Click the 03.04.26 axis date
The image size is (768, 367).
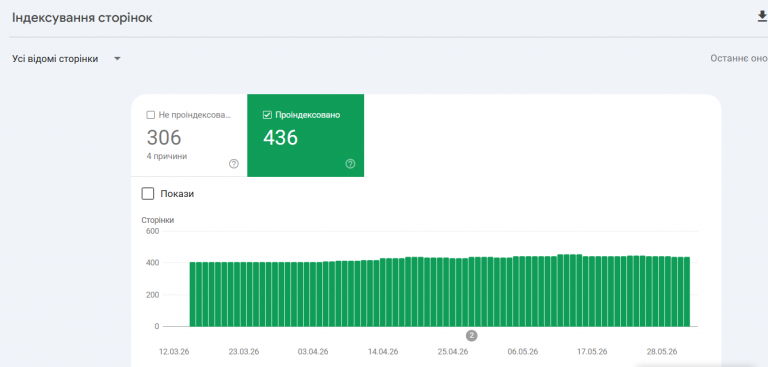pyautogui.click(x=313, y=352)
